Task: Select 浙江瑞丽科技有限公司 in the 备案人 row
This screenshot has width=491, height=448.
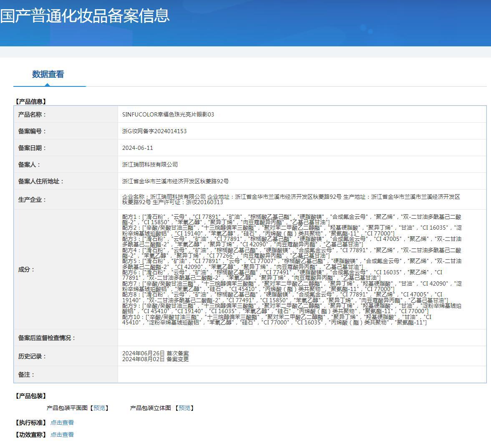Action: tap(150, 165)
